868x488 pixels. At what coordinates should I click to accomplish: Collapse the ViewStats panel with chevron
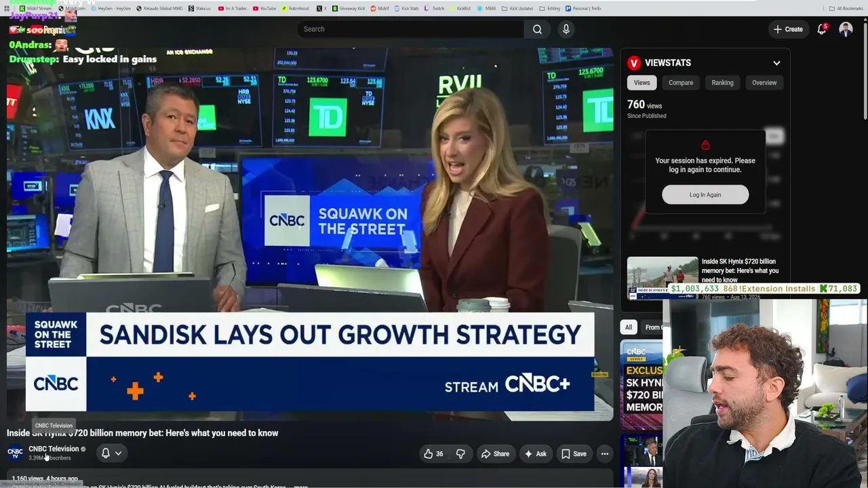pyautogui.click(x=776, y=63)
